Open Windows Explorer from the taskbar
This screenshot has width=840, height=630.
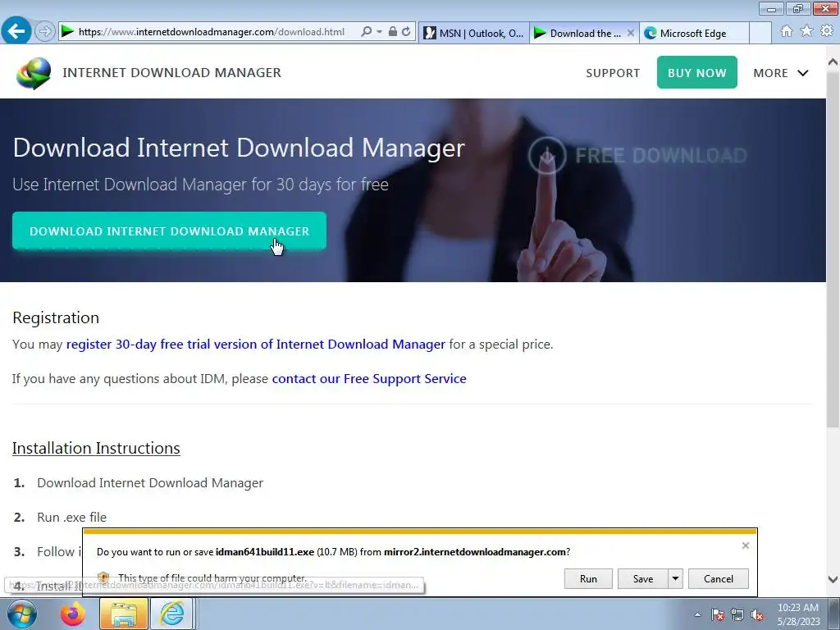123,614
